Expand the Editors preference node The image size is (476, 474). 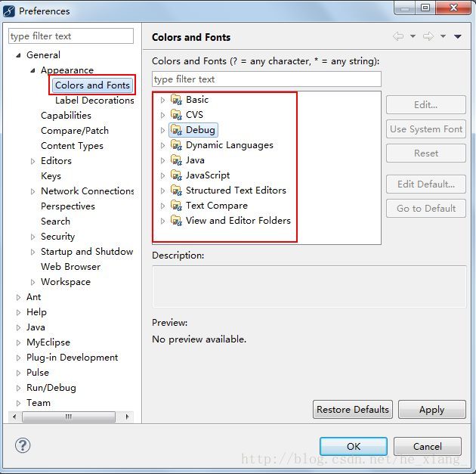tap(32, 161)
